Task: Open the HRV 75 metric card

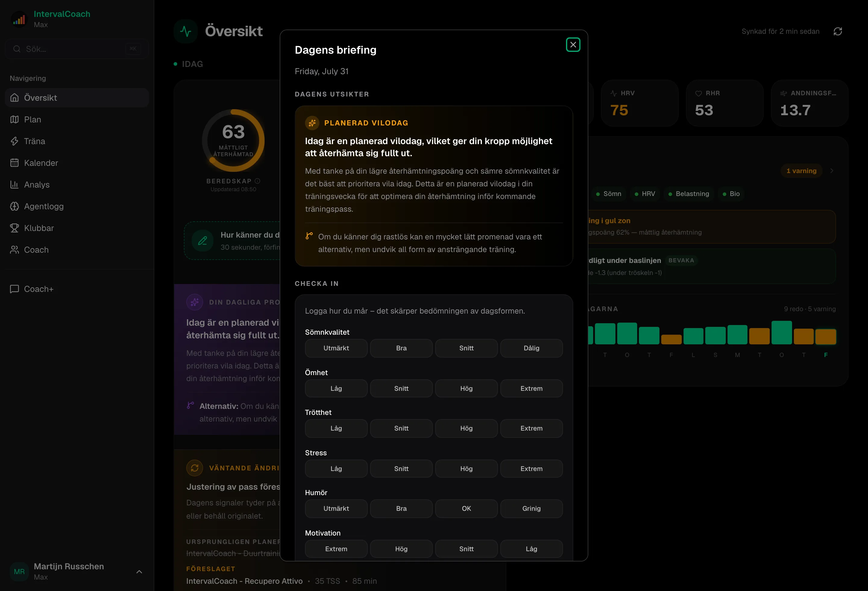Action: pos(640,103)
